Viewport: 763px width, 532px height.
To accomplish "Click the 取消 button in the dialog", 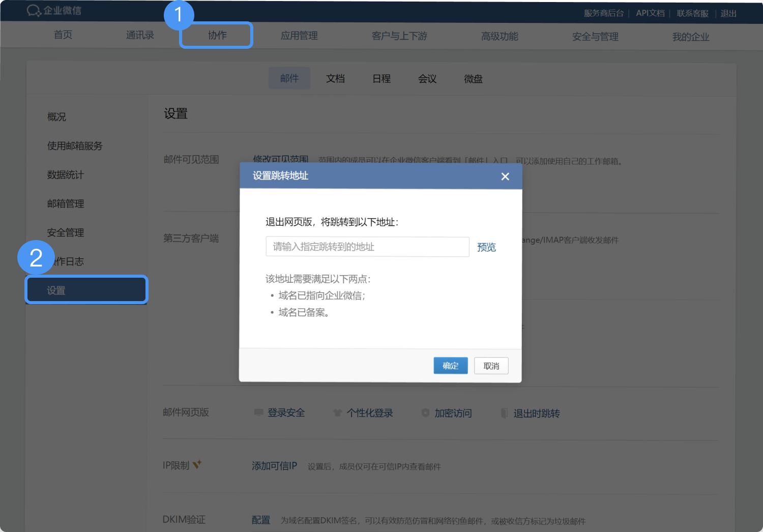I will (x=491, y=366).
